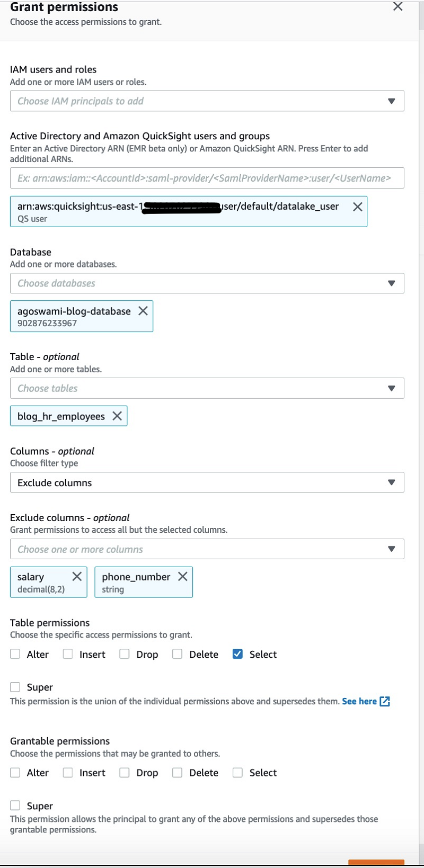This screenshot has width=424, height=868.
Task: Check Drop under Grantable permissions
Action: pos(125,773)
